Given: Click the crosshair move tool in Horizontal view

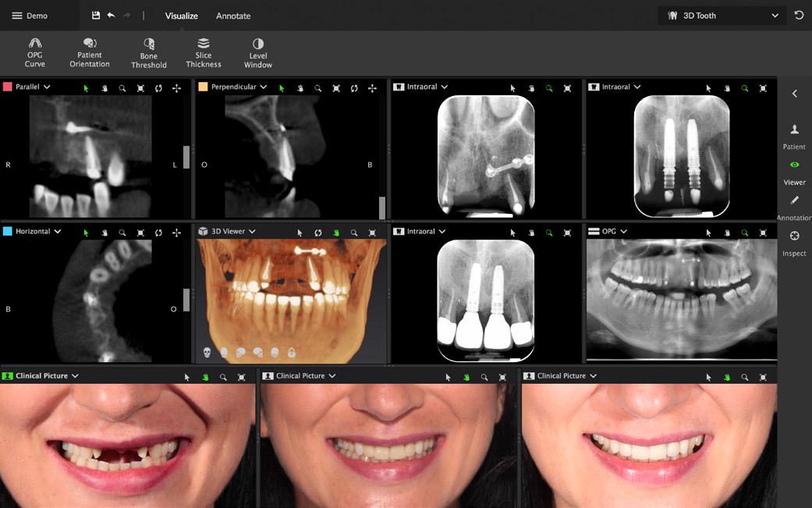Looking at the screenshot, I should (176, 233).
